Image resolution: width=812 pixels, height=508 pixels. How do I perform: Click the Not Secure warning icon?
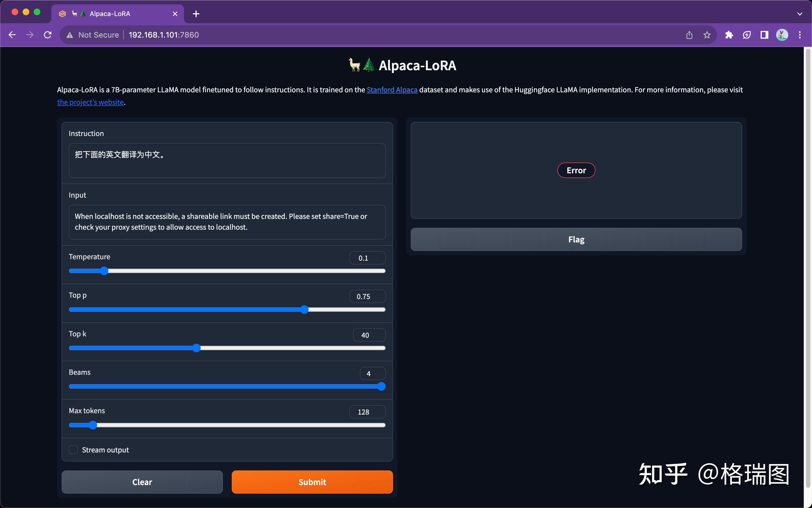coord(70,35)
